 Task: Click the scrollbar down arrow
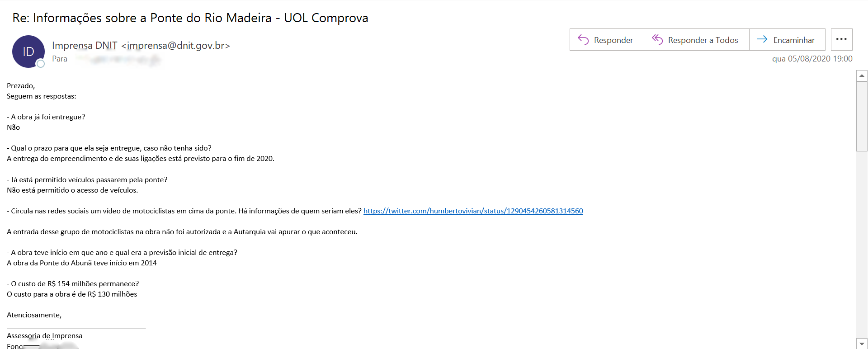tap(862, 344)
